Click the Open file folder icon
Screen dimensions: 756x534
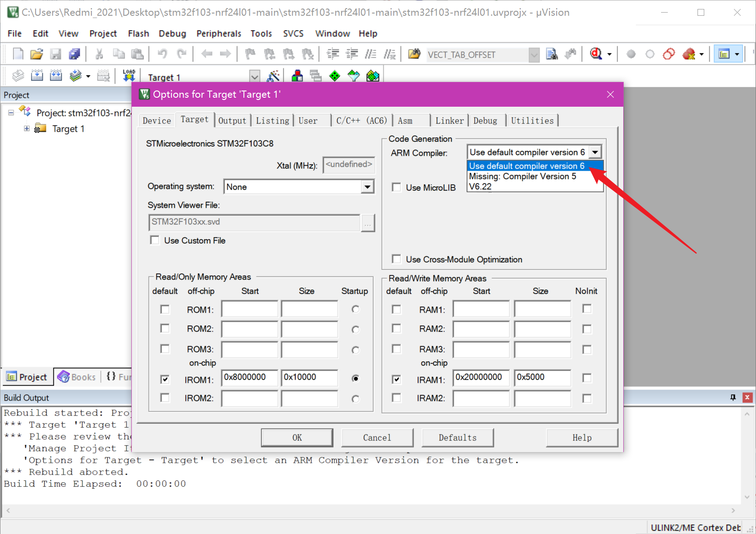point(36,54)
